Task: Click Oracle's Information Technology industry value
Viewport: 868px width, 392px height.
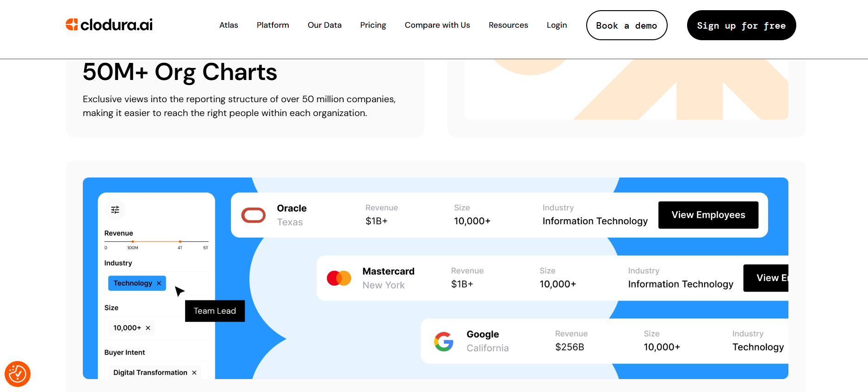Action: [595, 221]
